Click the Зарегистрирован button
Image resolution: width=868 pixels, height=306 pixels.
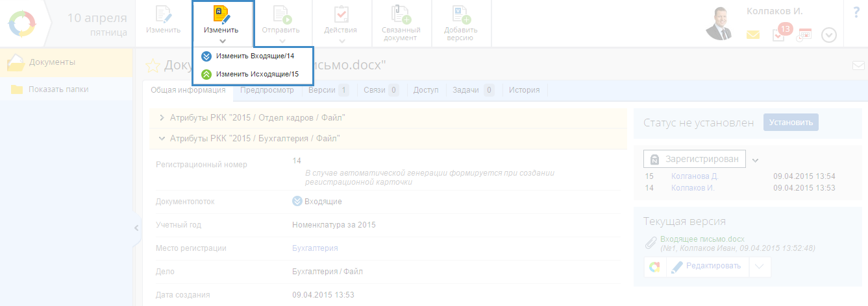[694, 159]
